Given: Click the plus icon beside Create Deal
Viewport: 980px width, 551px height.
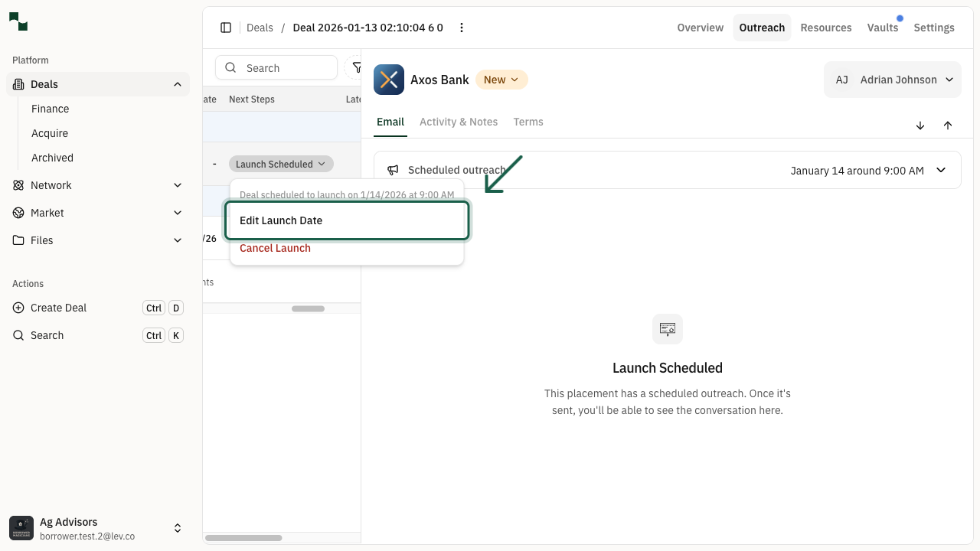Looking at the screenshot, I should 18,308.
